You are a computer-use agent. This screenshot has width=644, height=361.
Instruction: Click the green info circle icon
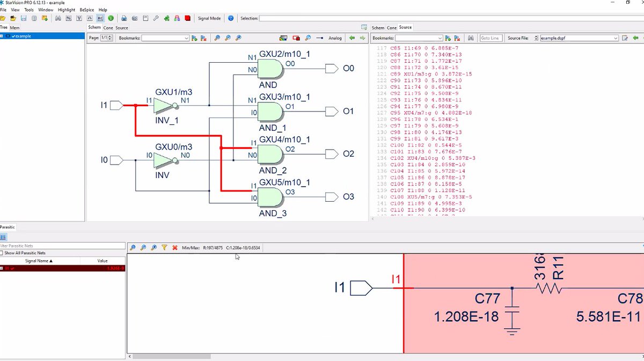point(111,18)
